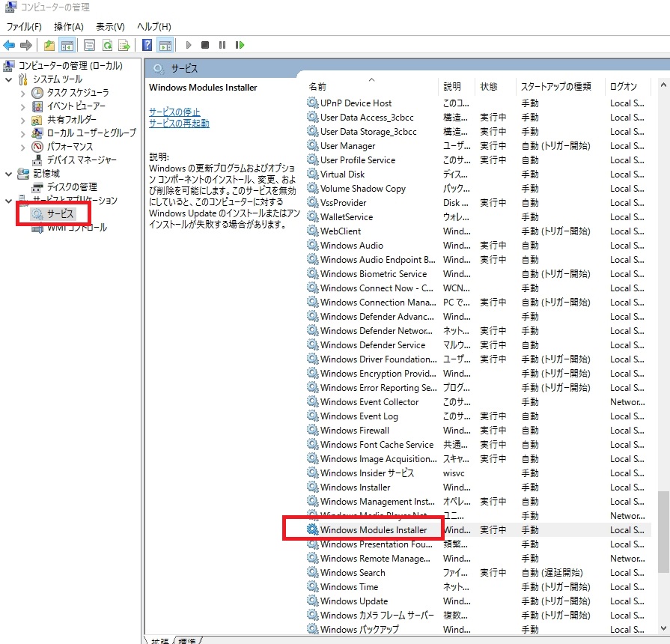Click the Up one level folder icon
The image size is (670, 644).
[x=49, y=45]
